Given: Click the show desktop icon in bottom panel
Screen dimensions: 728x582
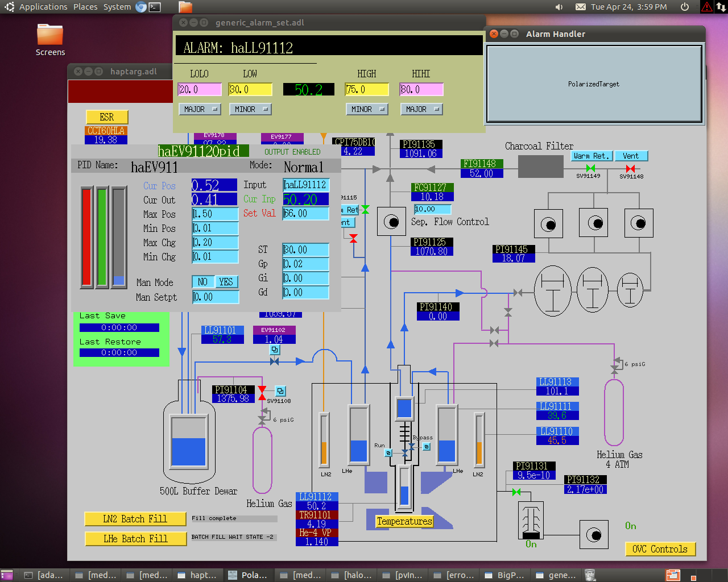Looking at the screenshot, I should [x=7, y=575].
